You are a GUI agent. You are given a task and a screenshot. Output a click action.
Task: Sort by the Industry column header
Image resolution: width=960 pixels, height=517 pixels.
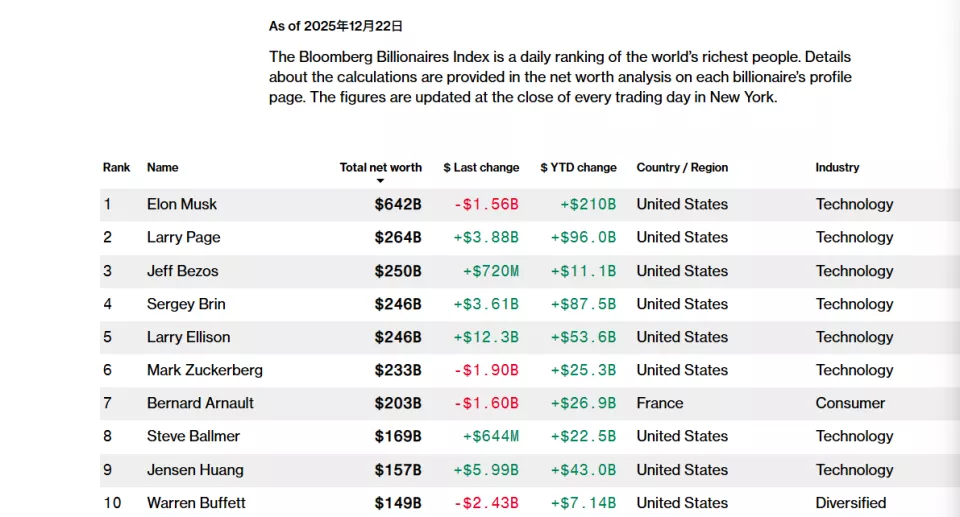[x=837, y=167]
